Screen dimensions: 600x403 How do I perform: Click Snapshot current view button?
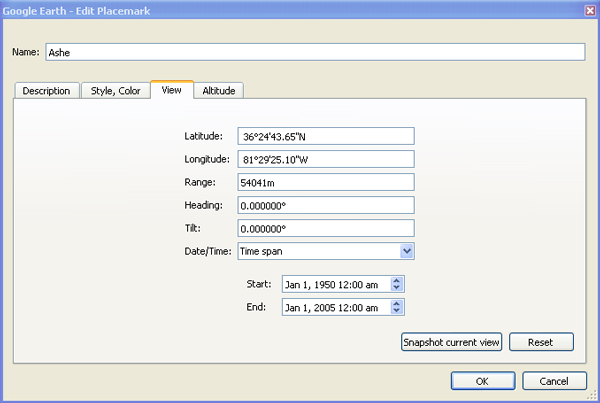coord(452,342)
